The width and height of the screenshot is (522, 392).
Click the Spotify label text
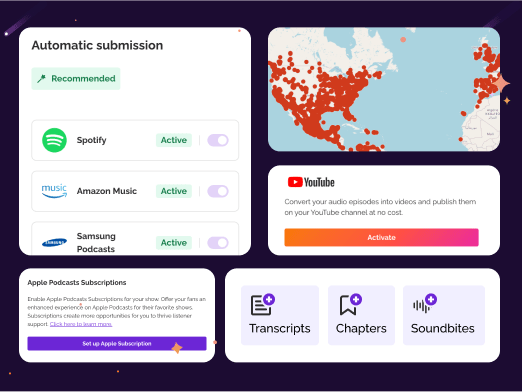pyautogui.click(x=92, y=140)
